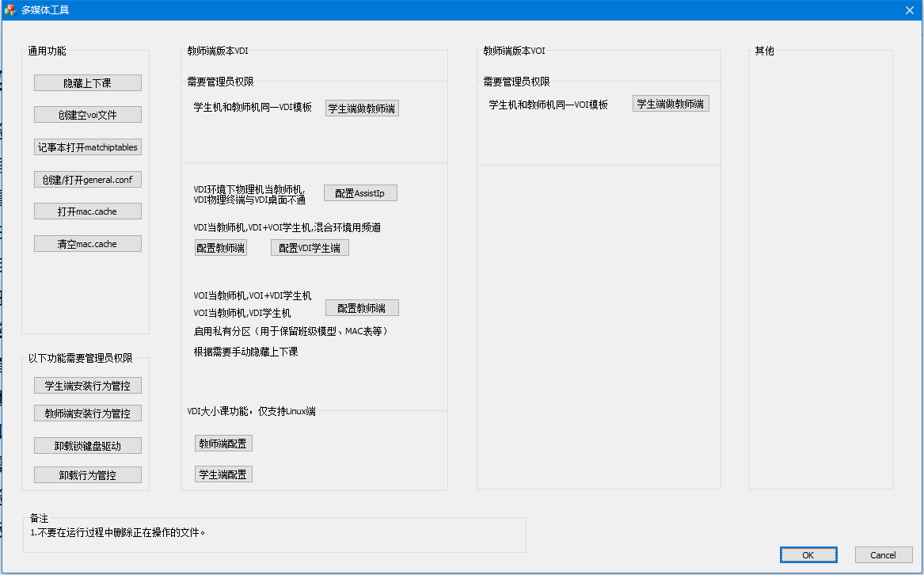The height and width of the screenshot is (575, 924).
Task: Click 学生端做教师端 in the VOI section
Action: (671, 104)
